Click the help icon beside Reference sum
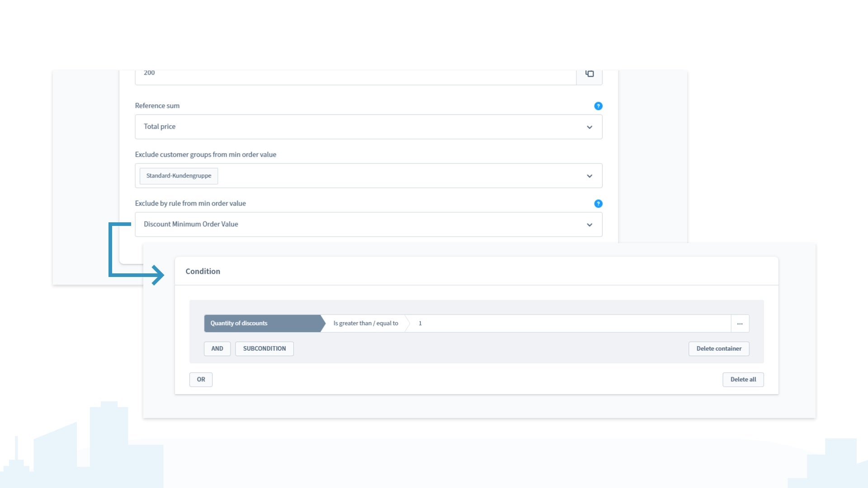This screenshot has width=868, height=488. [598, 106]
